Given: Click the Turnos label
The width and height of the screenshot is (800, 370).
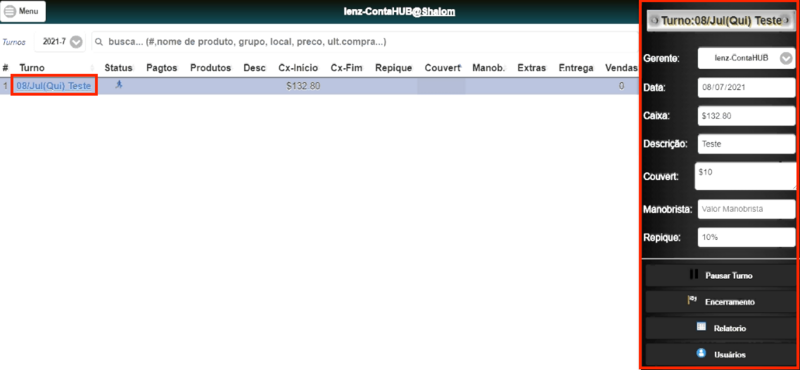Looking at the screenshot, I should pos(14,42).
